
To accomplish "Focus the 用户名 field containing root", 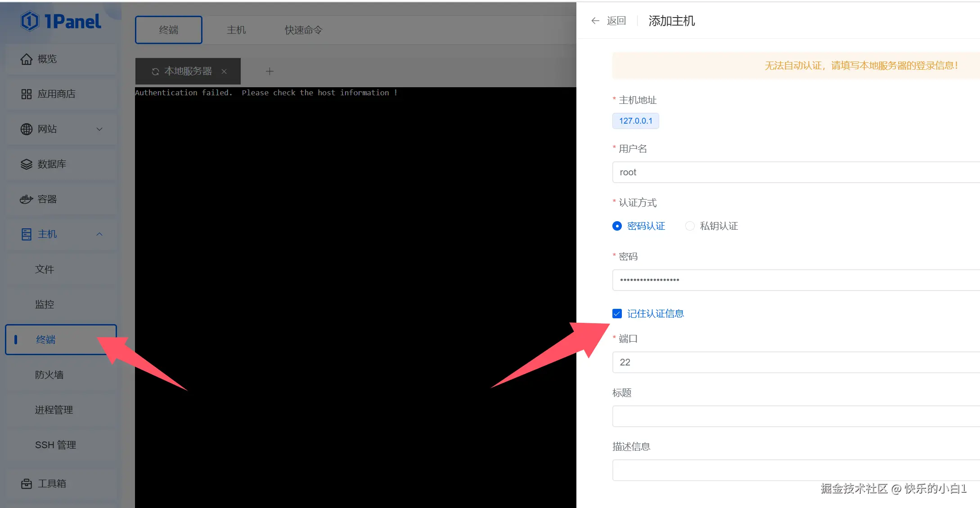I will 796,172.
